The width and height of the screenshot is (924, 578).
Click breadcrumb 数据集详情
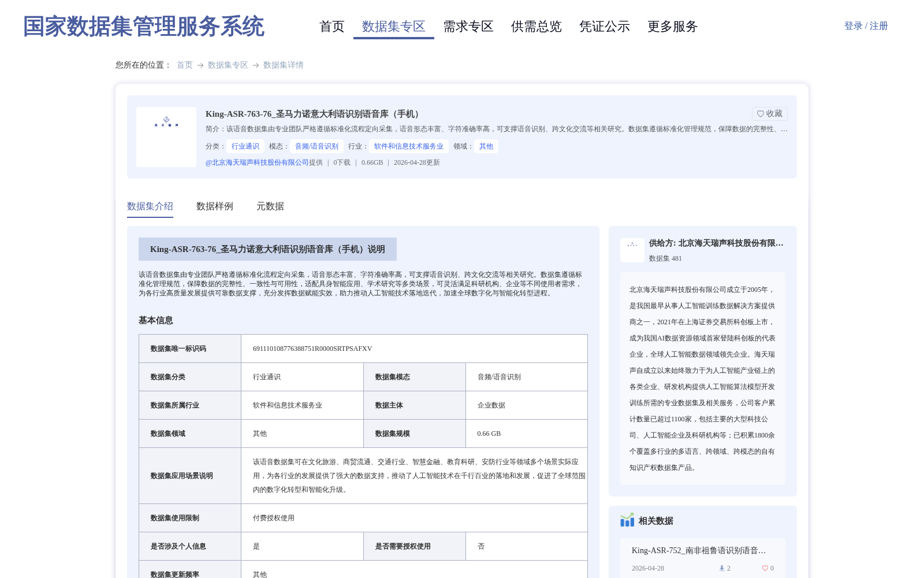284,65
